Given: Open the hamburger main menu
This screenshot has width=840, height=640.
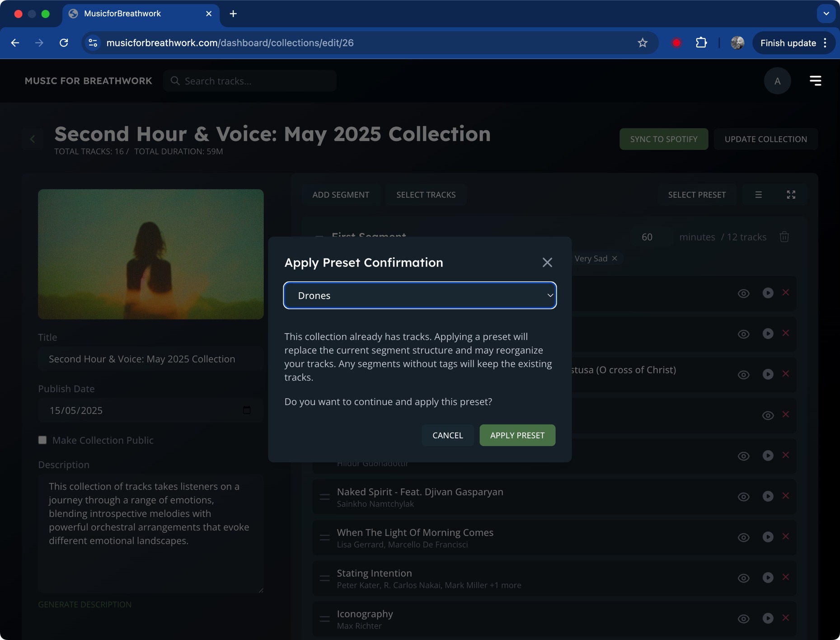Looking at the screenshot, I should click(816, 81).
